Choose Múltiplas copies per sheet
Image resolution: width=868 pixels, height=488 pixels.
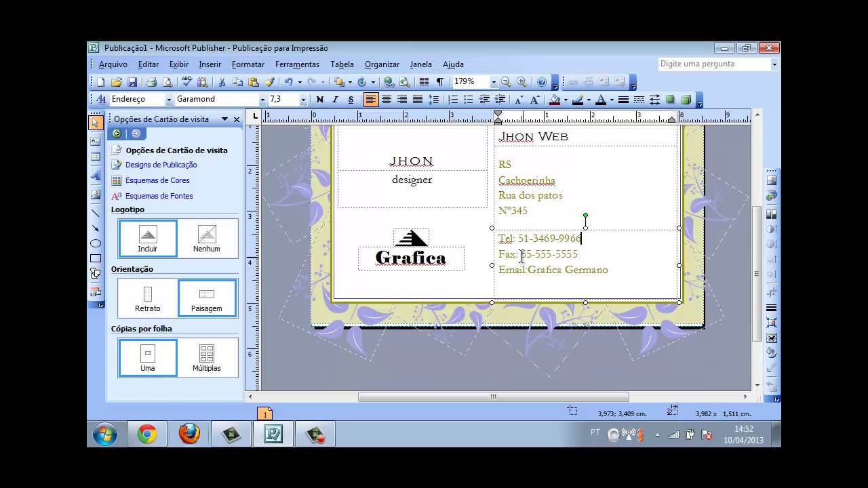(x=207, y=357)
